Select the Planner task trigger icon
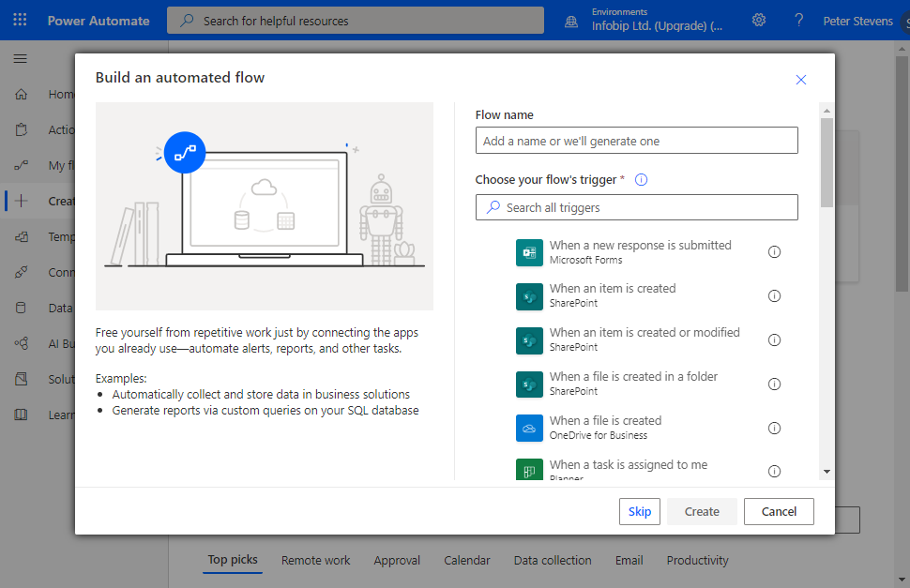Viewport: 910px width, 588px height. pos(529,470)
